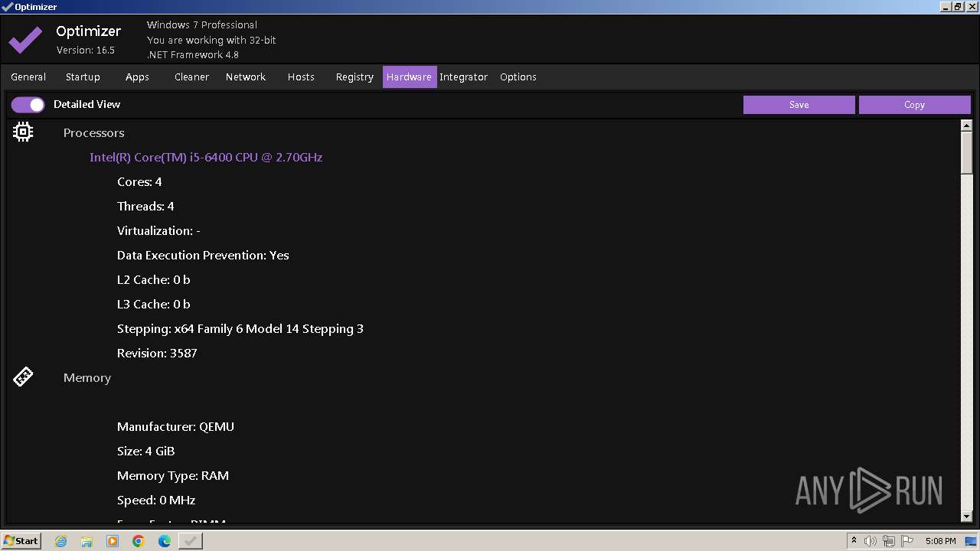Open the Cleaner tab
This screenshot has height=551, width=980.
click(191, 77)
